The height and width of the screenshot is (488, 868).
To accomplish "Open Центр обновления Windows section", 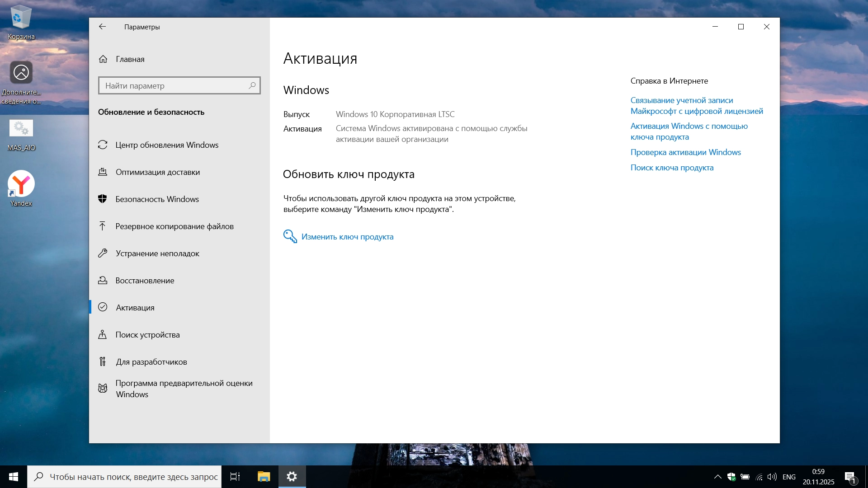I will pos(166,145).
